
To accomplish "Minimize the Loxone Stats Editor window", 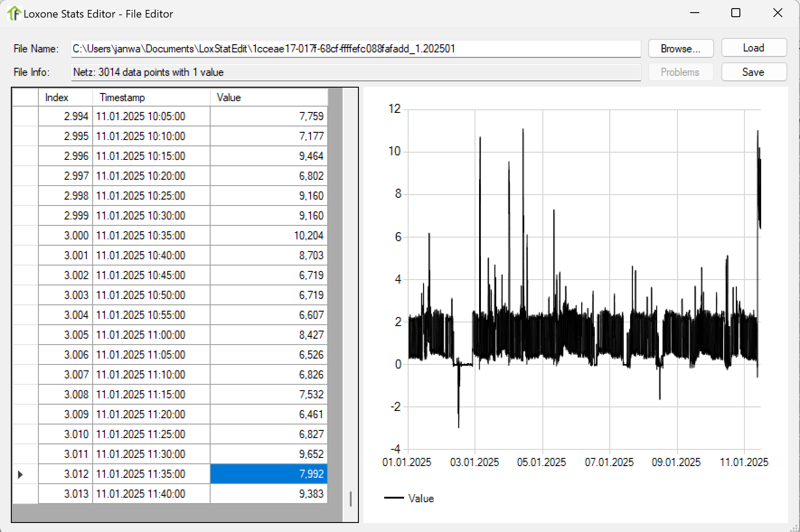I will (x=695, y=13).
